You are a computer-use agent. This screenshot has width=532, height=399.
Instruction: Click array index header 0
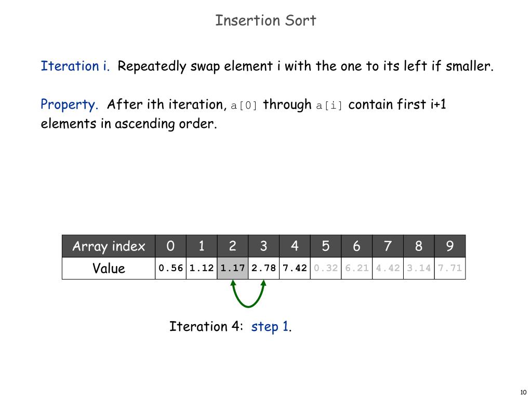pyautogui.click(x=170, y=246)
